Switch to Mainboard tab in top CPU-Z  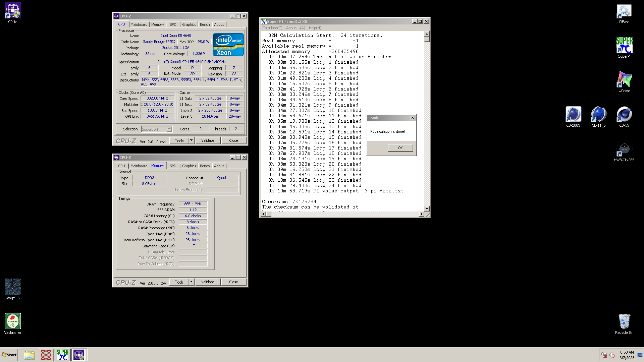139,24
